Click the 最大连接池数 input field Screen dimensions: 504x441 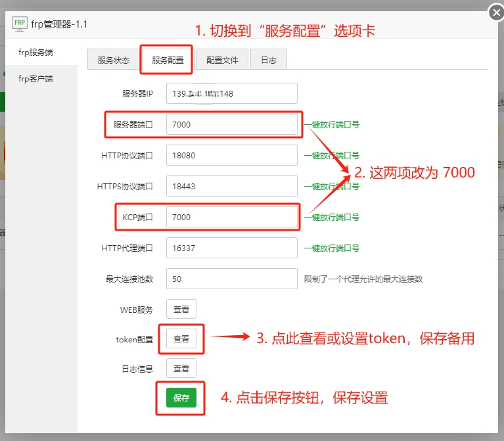pyautogui.click(x=231, y=279)
